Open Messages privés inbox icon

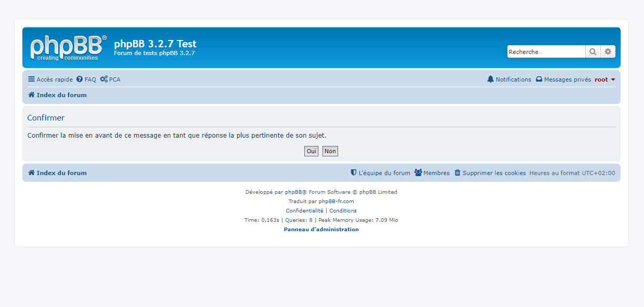tap(539, 79)
